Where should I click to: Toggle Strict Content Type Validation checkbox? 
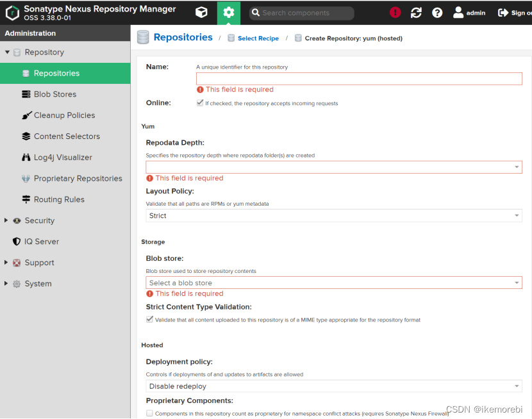pyautogui.click(x=149, y=319)
